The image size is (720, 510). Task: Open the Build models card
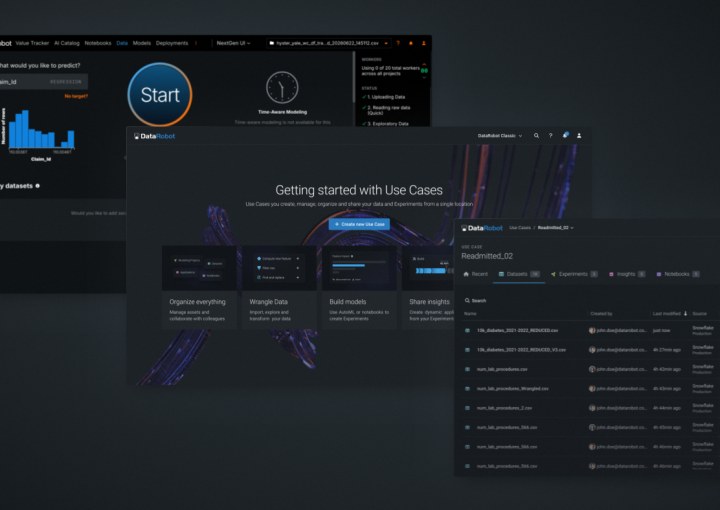pyautogui.click(x=359, y=287)
